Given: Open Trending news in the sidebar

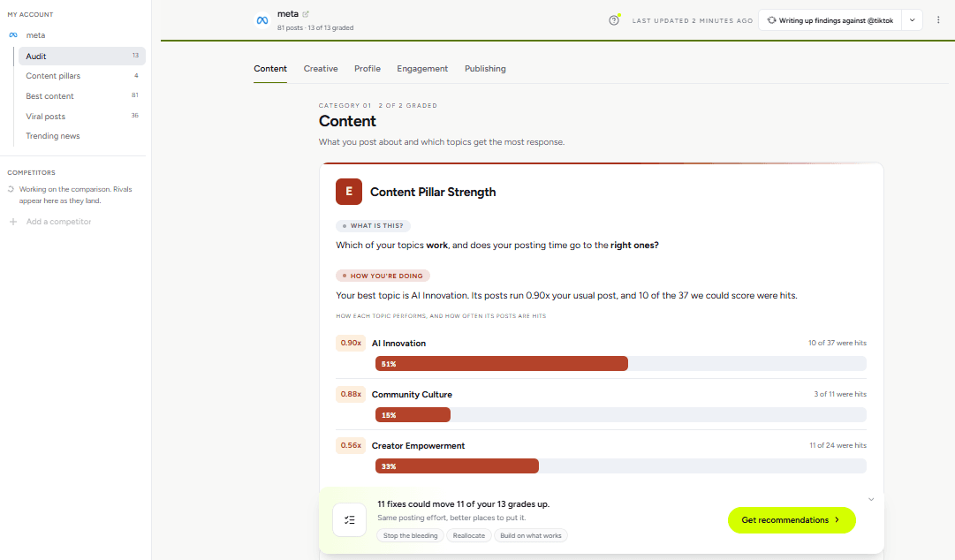Looking at the screenshot, I should pos(82,136).
